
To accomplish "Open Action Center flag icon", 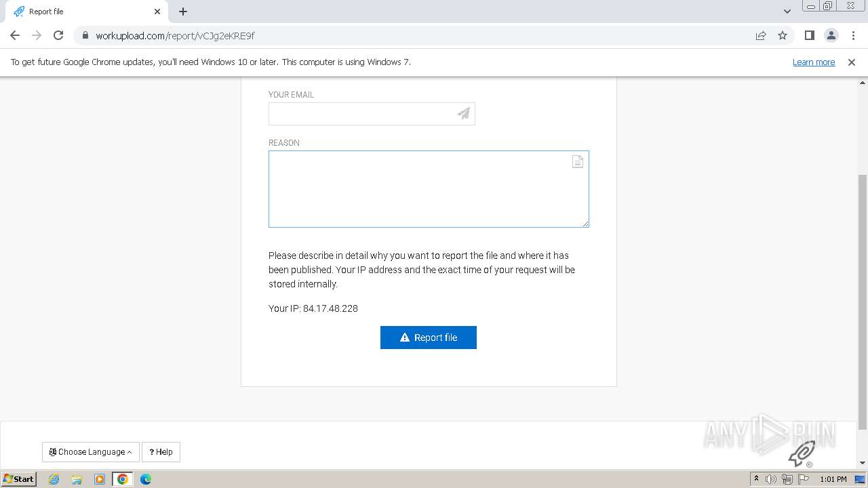I will [x=804, y=479].
